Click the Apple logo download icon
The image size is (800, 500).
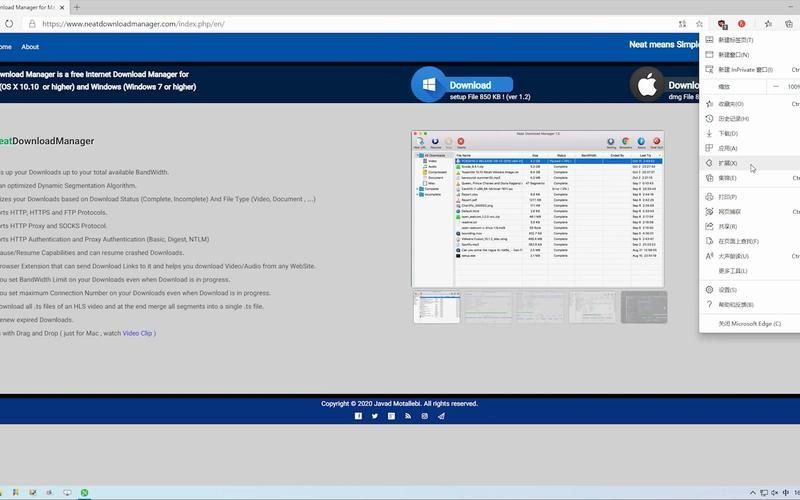coord(647,85)
